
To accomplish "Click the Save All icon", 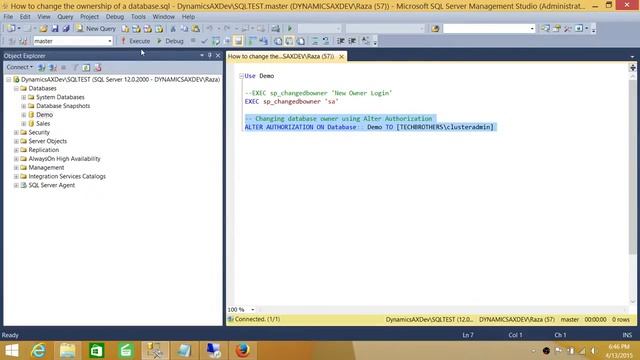I will tap(66, 29).
